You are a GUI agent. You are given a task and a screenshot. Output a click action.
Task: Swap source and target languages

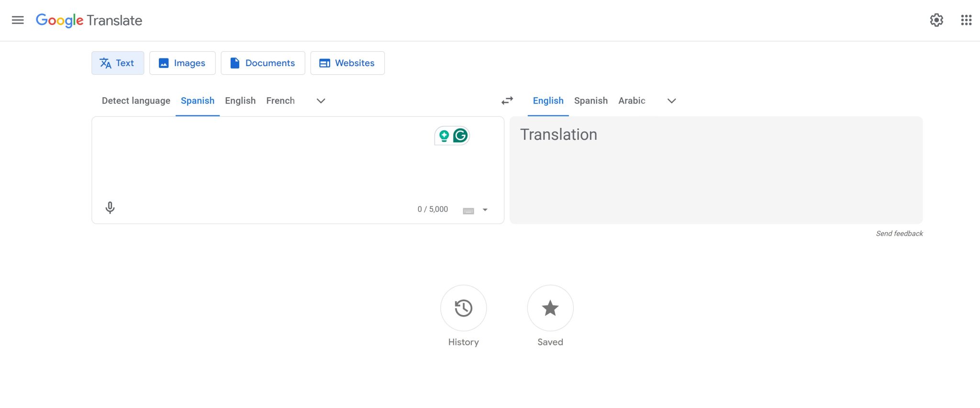[507, 101]
